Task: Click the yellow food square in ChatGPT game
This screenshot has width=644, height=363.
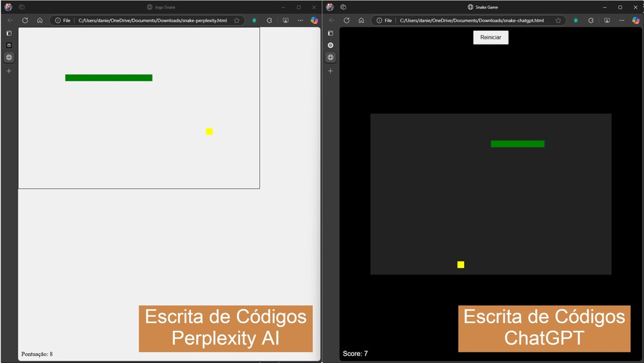Action: point(461,264)
